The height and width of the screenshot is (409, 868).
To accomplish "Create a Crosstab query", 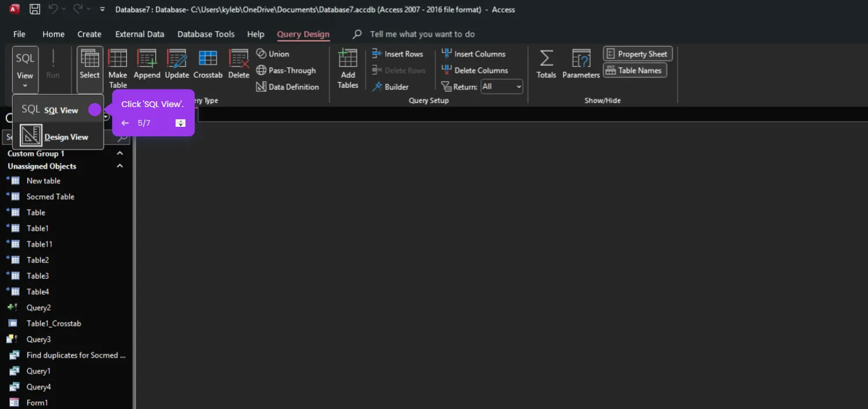I will pyautogui.click(x=208, y=64).
